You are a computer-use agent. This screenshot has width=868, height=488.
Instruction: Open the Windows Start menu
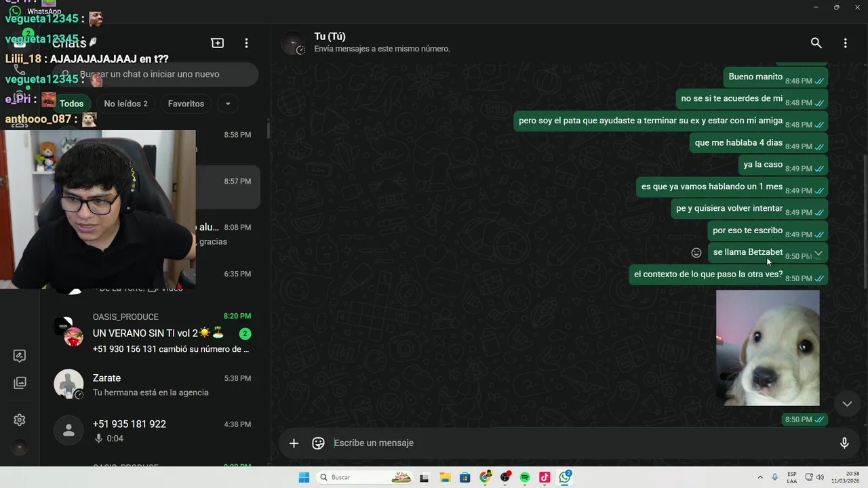(304, 477)
